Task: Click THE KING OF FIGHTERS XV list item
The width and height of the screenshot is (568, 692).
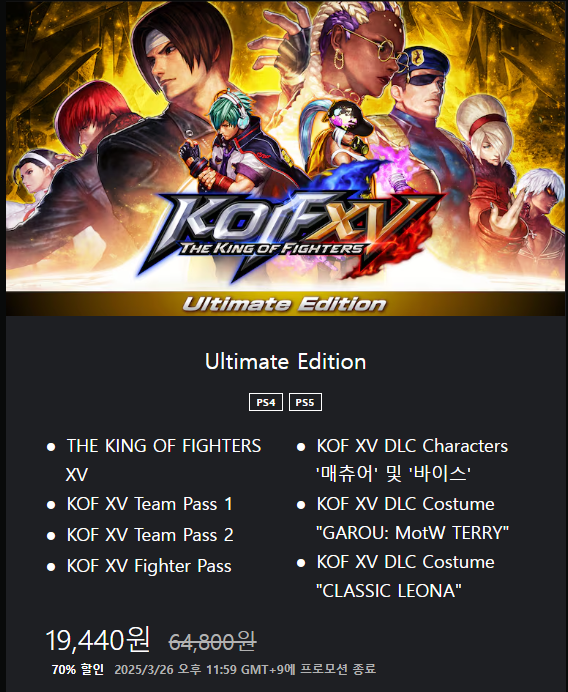Action: coord(164,460)
